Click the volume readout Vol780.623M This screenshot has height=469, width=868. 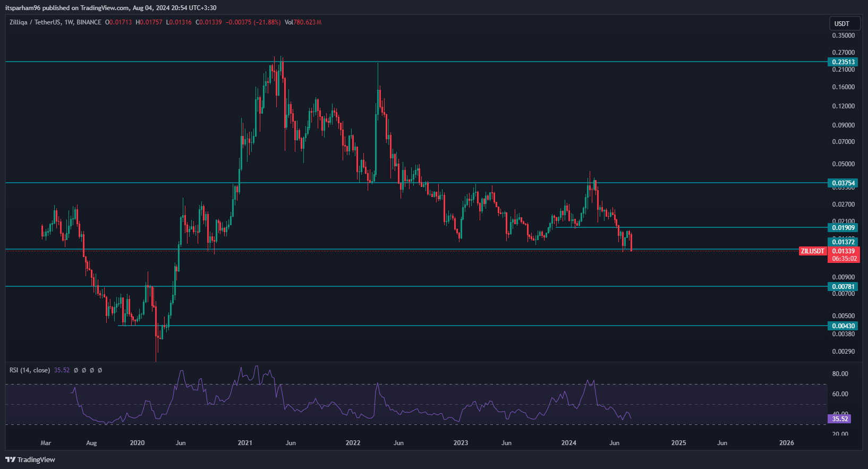pos(303,22)
